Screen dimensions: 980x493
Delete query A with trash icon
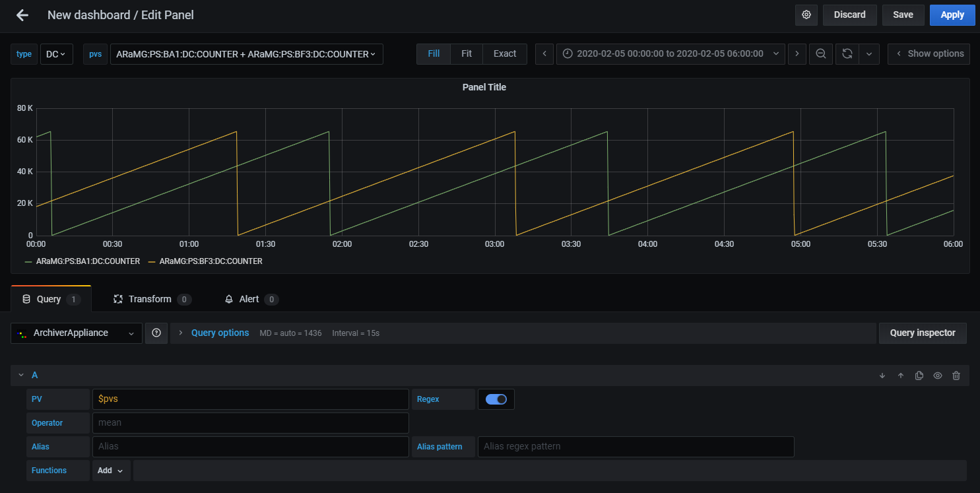click(956, 376)
